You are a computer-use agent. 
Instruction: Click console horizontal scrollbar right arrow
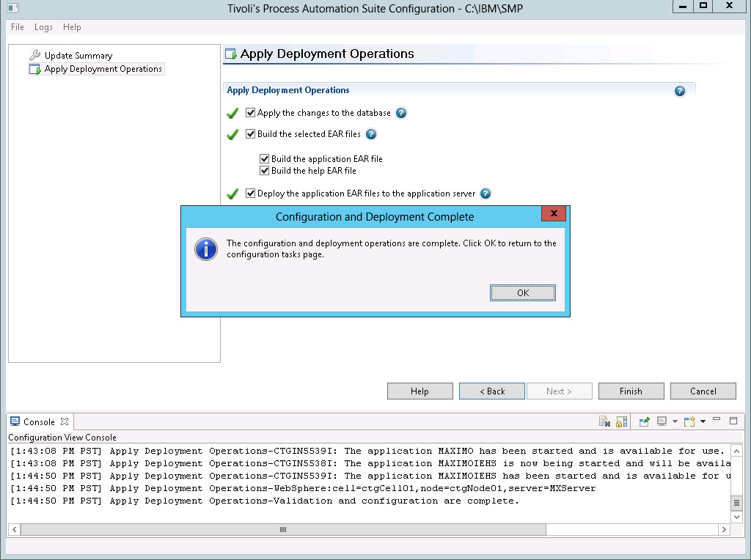(x=724, y=529)
